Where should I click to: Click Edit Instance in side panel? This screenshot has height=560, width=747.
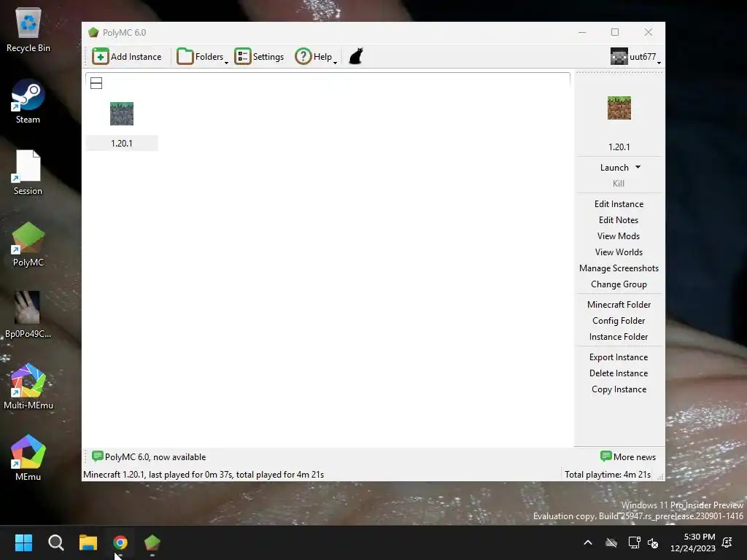(x=619, y=204)
